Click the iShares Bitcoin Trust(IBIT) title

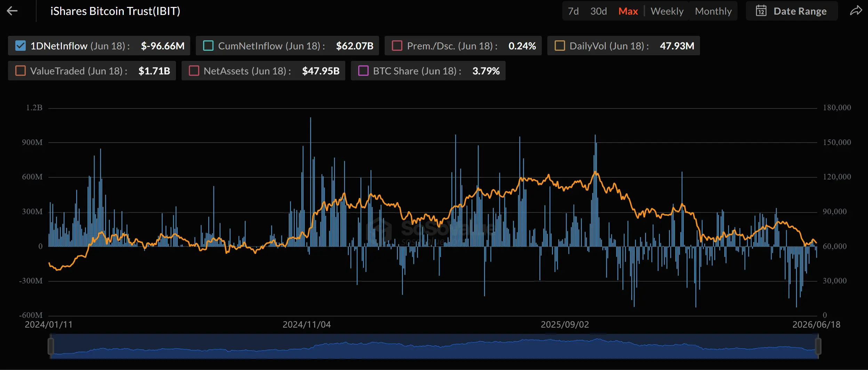[115, 11]
